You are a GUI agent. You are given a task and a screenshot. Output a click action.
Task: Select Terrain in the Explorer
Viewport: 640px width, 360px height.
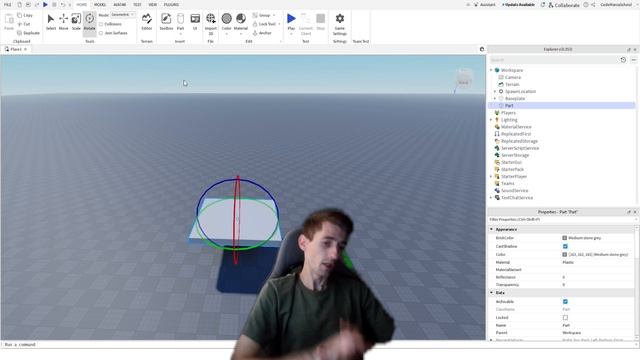512,84
